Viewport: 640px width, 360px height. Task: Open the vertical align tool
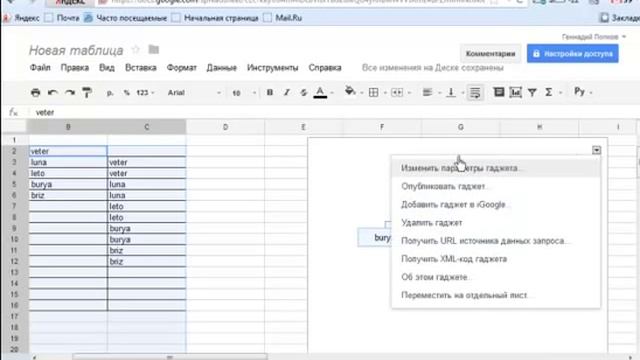click(451, 93)
